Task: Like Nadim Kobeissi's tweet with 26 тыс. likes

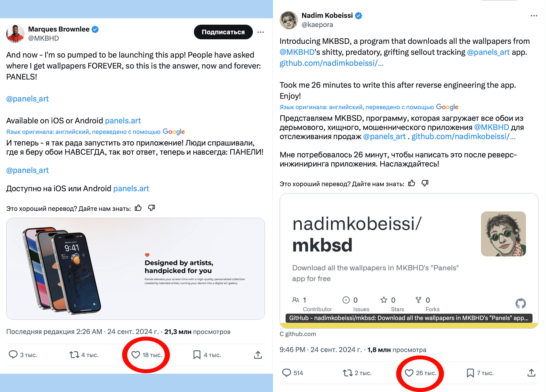Action: pos(409,373)
